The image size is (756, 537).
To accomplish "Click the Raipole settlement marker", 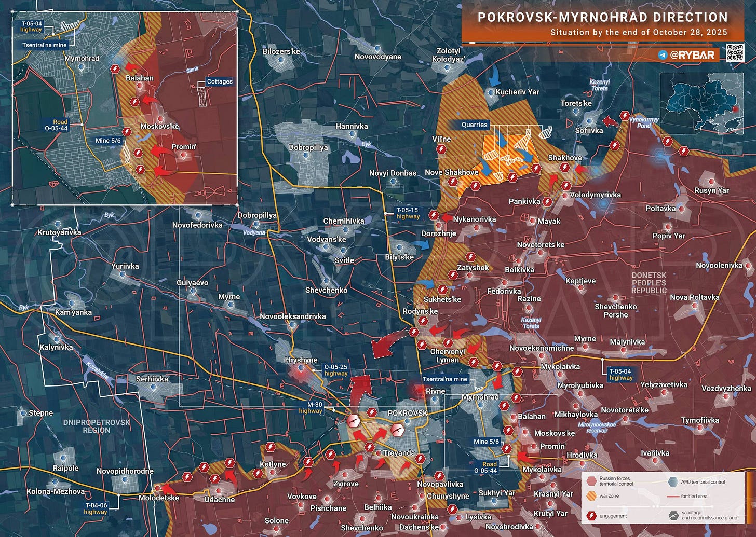I will click(x=63, y=459).
